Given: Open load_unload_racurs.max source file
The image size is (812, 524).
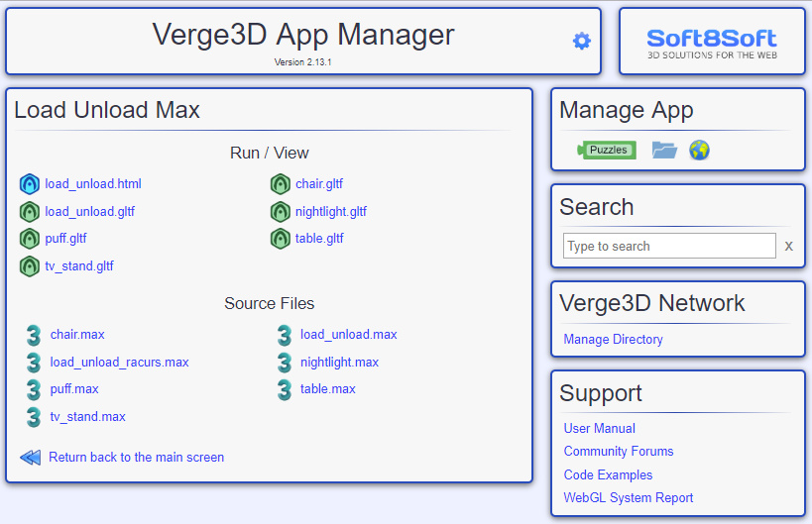Looking at the screenshot, I should tap(119, 363).
